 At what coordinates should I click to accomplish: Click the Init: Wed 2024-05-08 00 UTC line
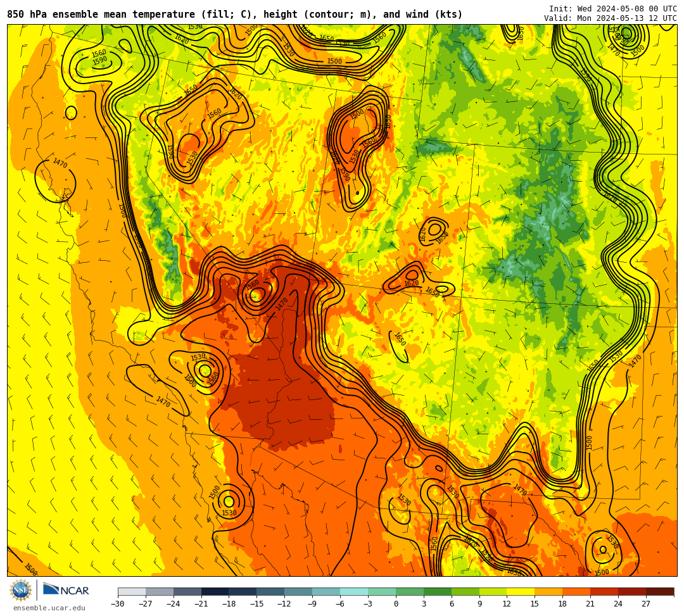coord(613,9)
